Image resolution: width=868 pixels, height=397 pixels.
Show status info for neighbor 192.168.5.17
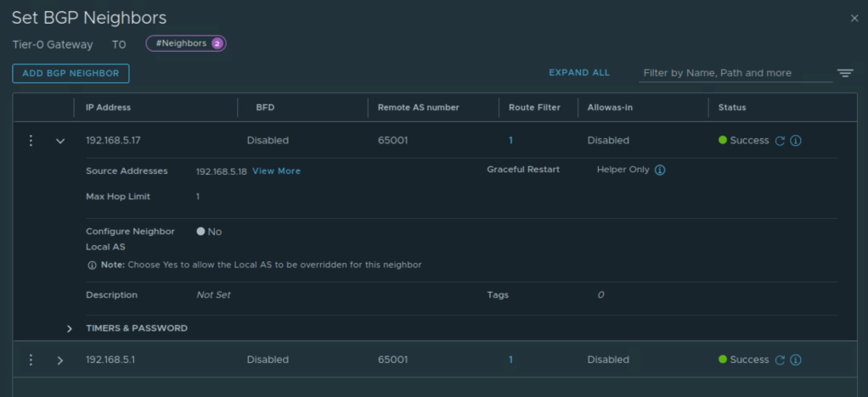(x=796, y=141)
